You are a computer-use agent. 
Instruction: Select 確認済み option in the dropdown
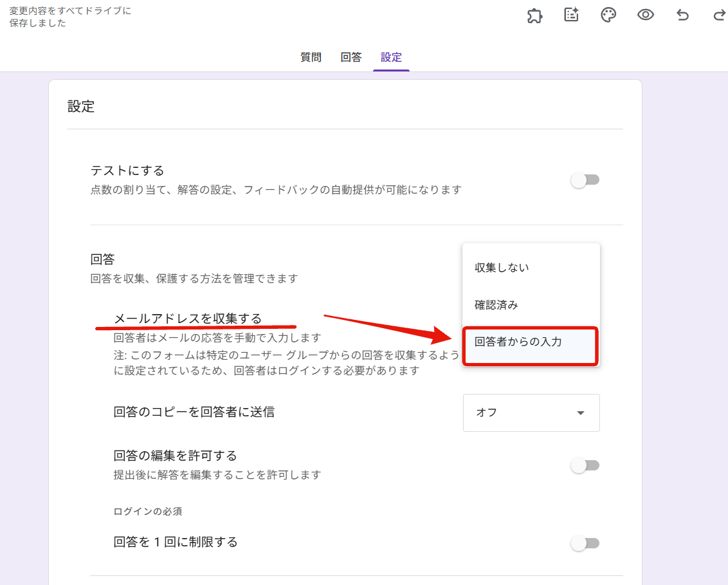[496, 305]
